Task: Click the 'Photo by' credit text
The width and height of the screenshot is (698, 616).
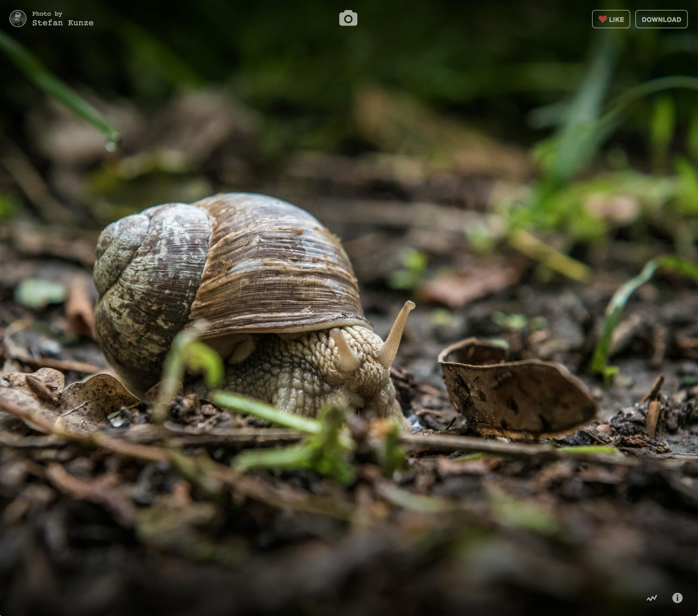Action: (x=47, y=14)
